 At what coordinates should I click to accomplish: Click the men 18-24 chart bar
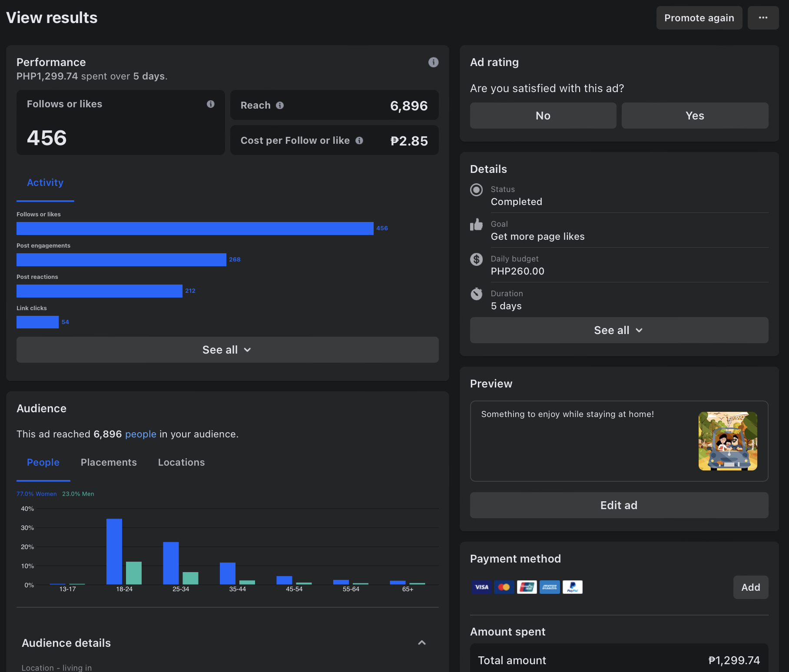pos(134,573)
